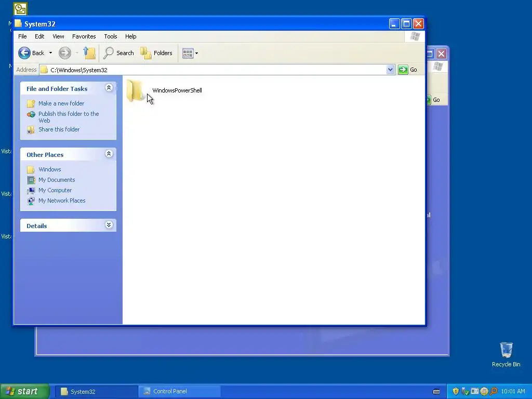Open the Views dropdown button
The height and width of the screenshot is (399, 532).
click(x=190, y=54)
